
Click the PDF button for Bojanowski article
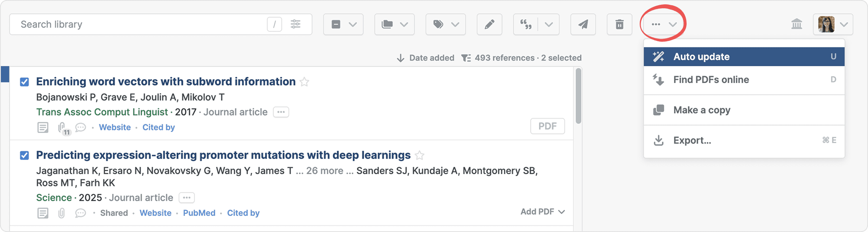[547, 126]
